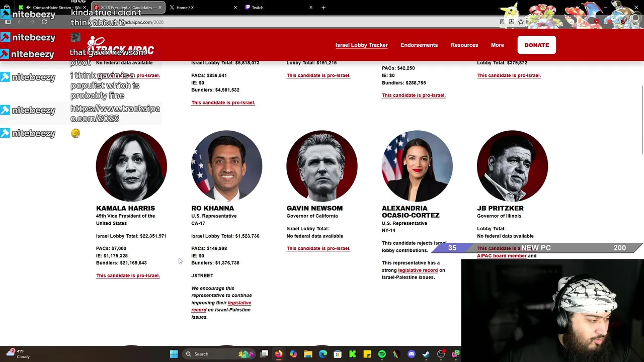Click the Windows Start button
This screenshot has width=644, height=362.
[174, 354]
